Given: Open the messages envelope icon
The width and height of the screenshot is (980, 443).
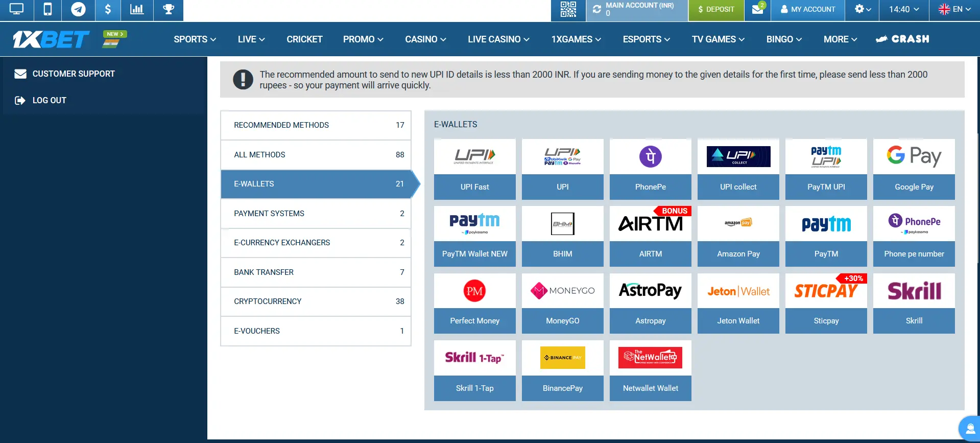Looking at the screenshot, I should 757,9.
